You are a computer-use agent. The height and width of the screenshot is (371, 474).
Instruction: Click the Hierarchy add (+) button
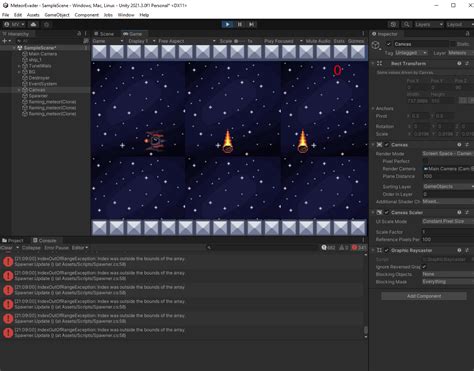(x=6, y=41)
